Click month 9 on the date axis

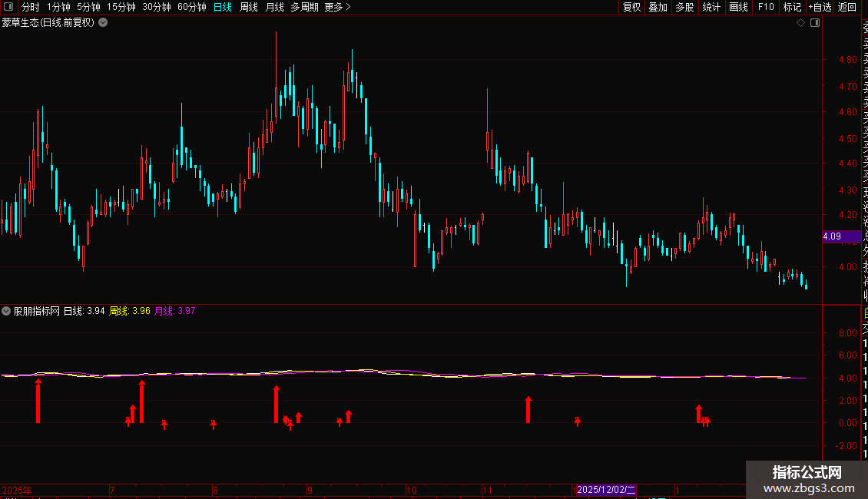pyautogui.click(x=310, y=490)
